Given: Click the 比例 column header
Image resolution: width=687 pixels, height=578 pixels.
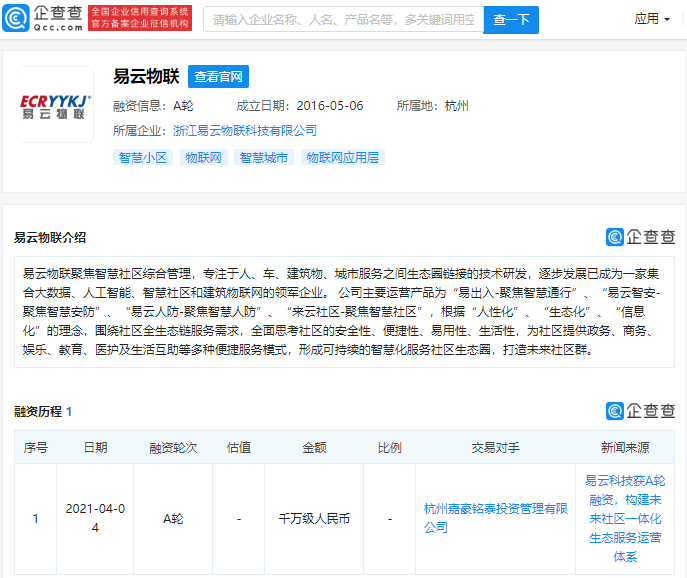Looking at the screenshot, I should (390, 447).
